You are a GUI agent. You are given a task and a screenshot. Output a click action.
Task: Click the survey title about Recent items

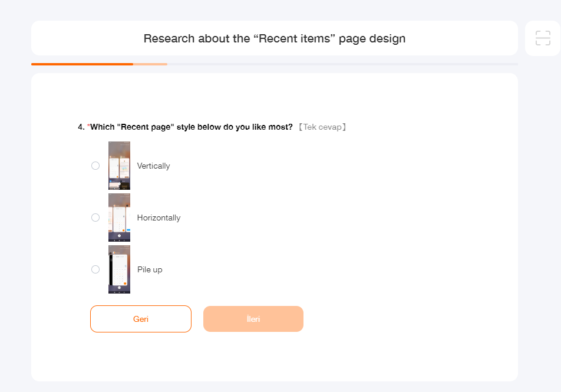pos(275,39)
